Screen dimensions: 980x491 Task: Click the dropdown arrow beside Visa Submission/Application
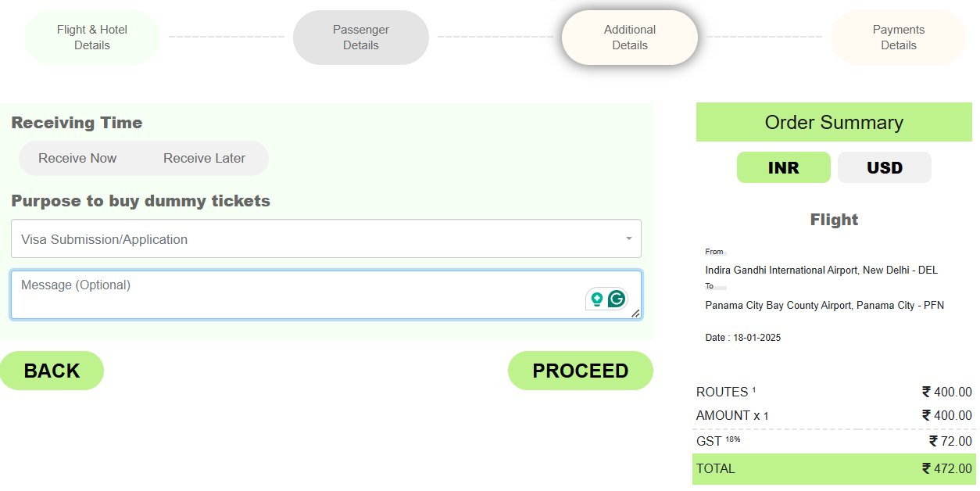click(x=628, y=238)
